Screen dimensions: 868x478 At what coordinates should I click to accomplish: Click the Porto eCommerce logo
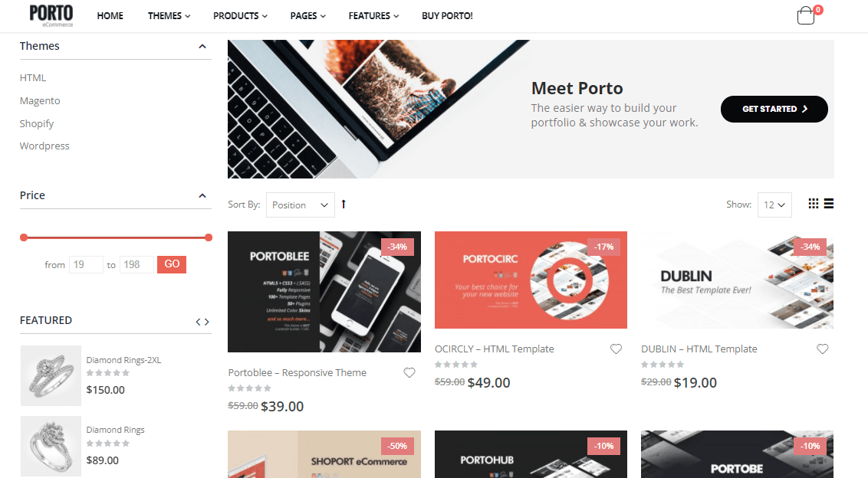(51, 15)
